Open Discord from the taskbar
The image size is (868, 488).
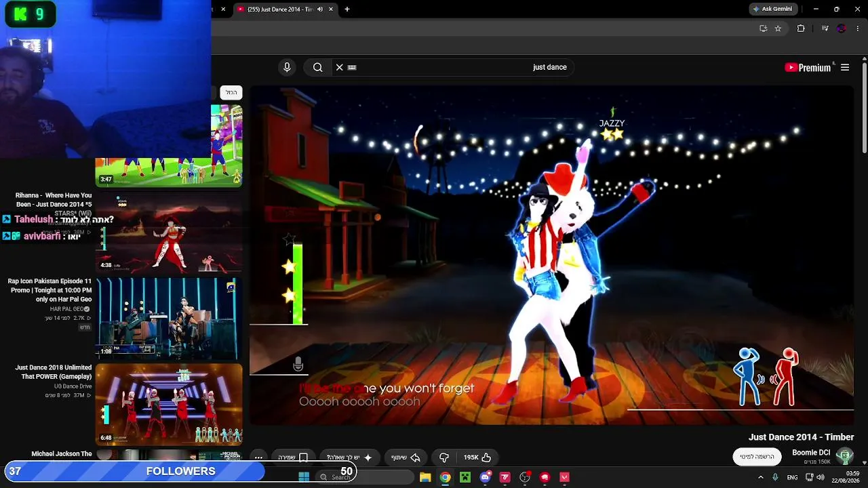tap(485, 477)
